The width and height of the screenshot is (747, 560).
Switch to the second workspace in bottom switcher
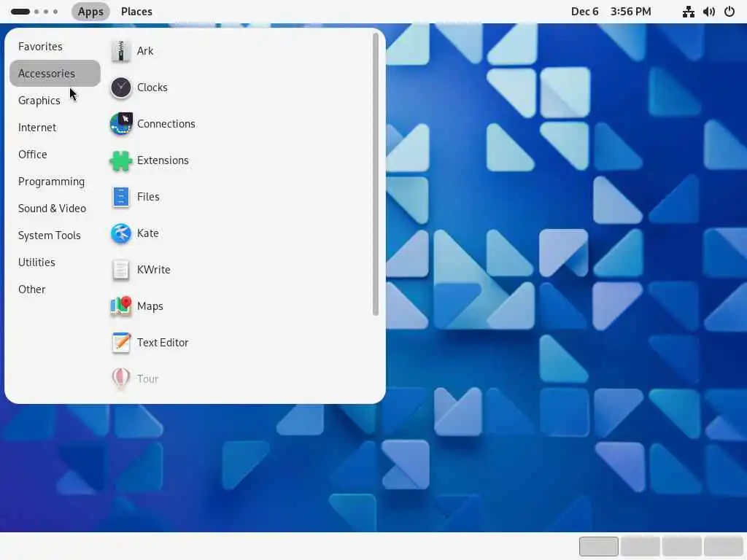(x=640, y=546)
